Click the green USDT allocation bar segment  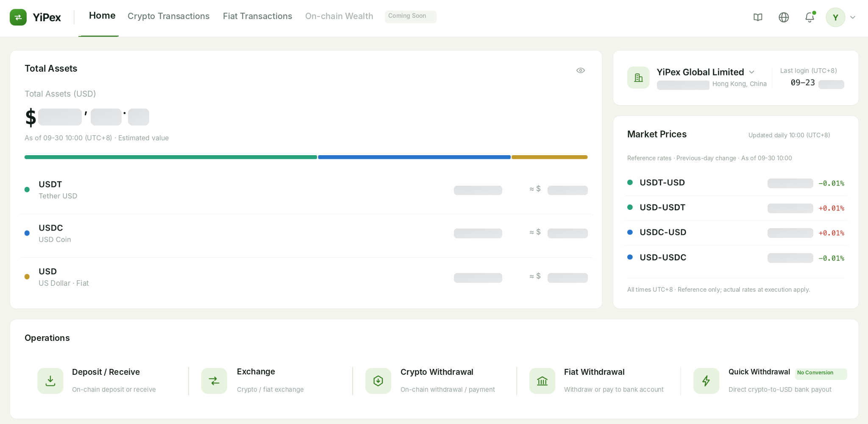point(171,157)
